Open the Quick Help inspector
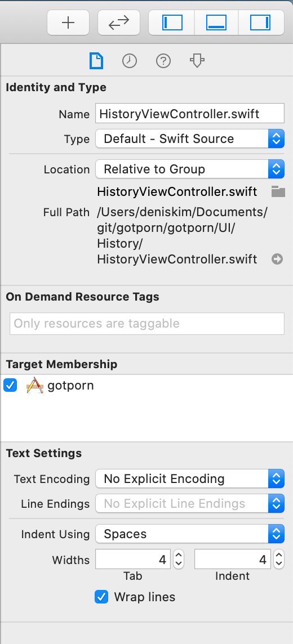This screenshot has height=644, width=293. [x=163, y=61]
